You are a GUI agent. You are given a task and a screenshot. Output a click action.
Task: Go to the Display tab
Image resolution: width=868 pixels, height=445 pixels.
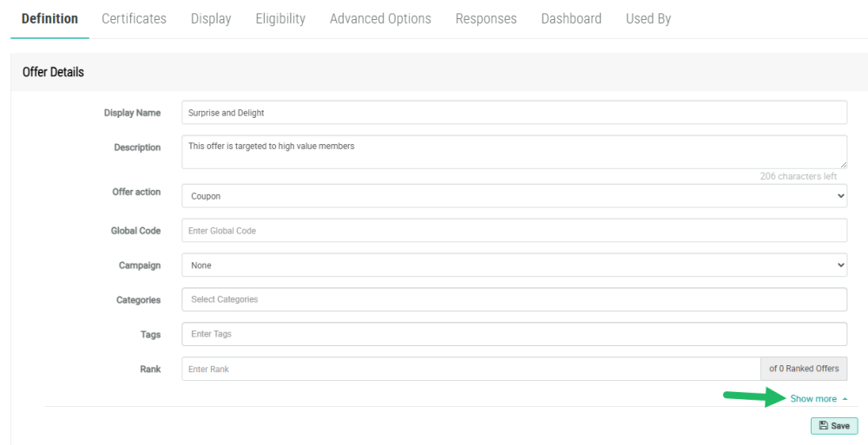[211, 18]
